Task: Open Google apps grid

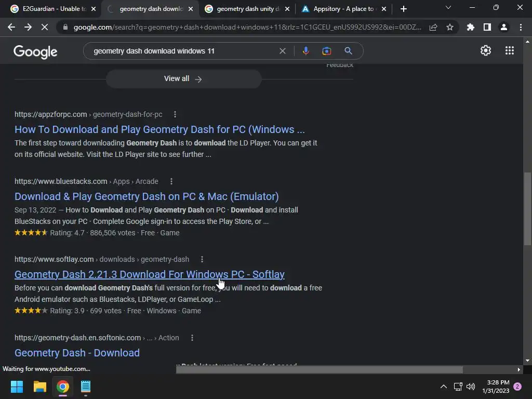Action: [510, 50]
